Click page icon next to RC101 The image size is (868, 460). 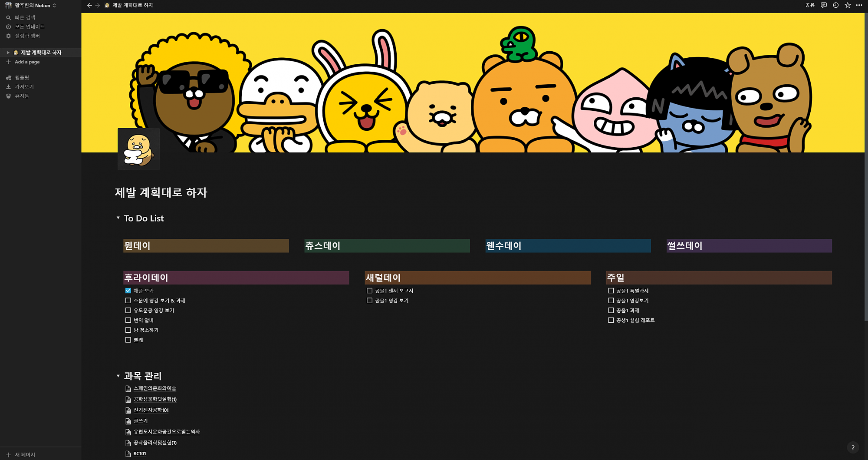pyautogui.click(x=128, y=453)
